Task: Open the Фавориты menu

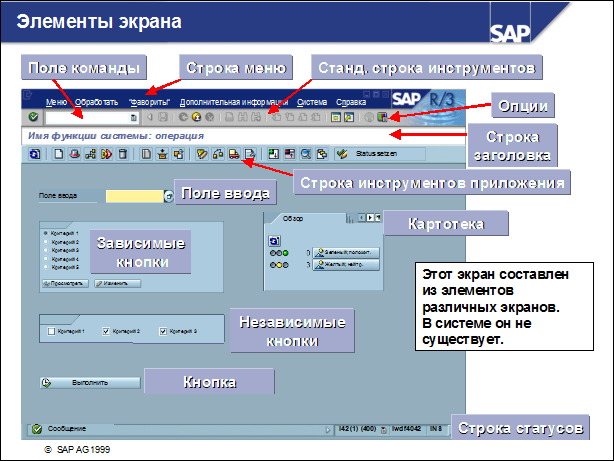Action: 150,102
